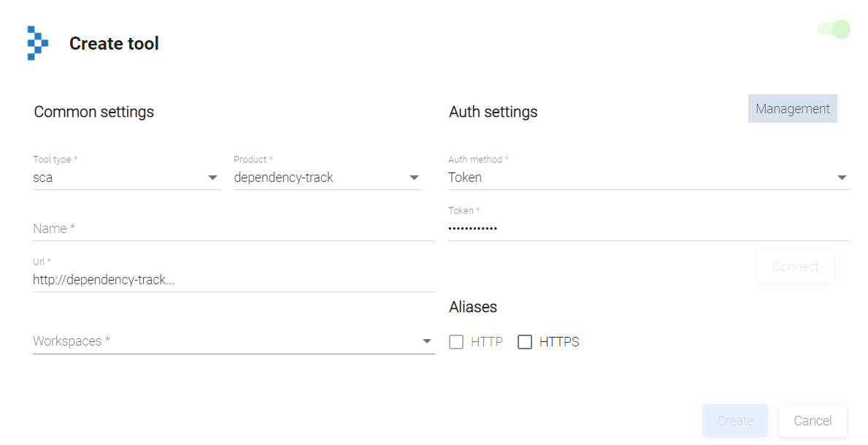The height and width of the screenshot is (445, 868).
Task: Check the HTTPS alias checkbox
Action: [x=525, y=342]
